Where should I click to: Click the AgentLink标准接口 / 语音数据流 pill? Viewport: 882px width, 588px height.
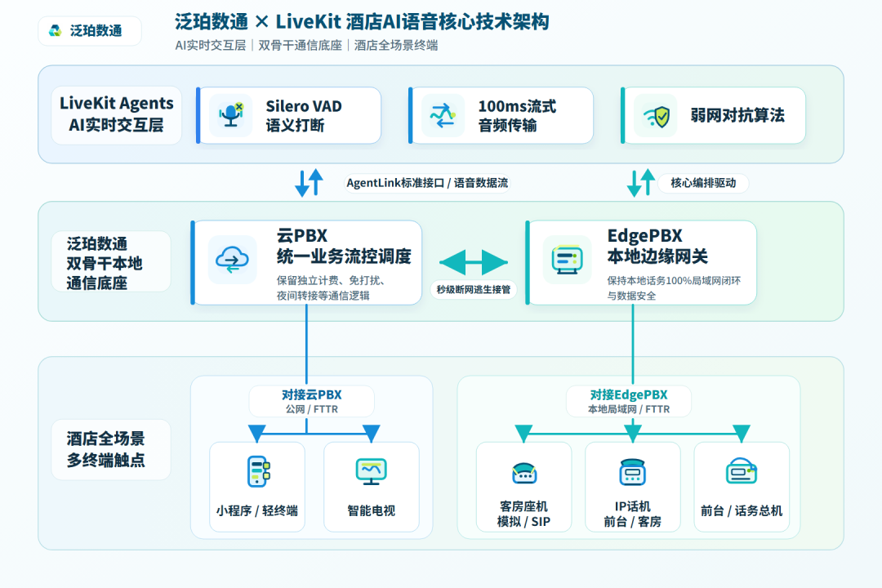click(x=427, y=183)
